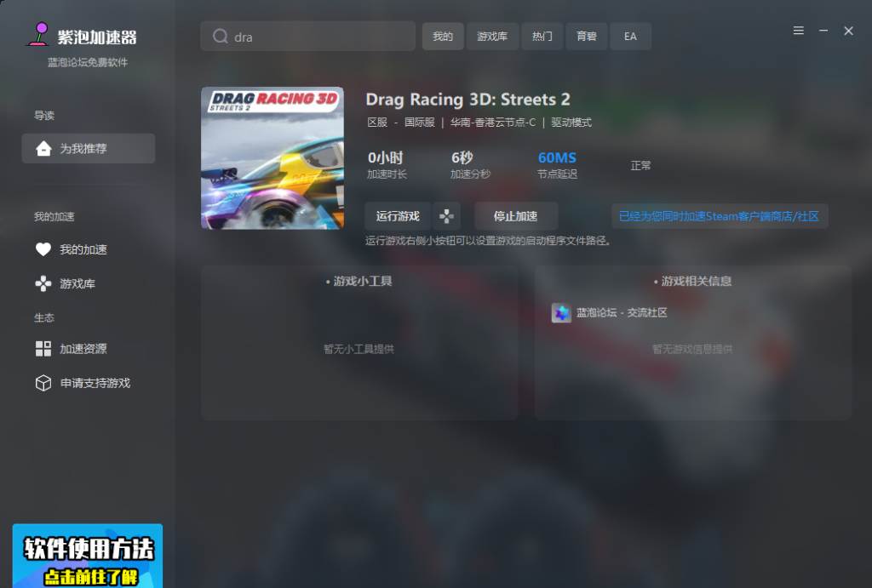Click the 暂无游戏信息提供 placeholder text
Screen dimensions: 872x588
(x=692, y=349)
